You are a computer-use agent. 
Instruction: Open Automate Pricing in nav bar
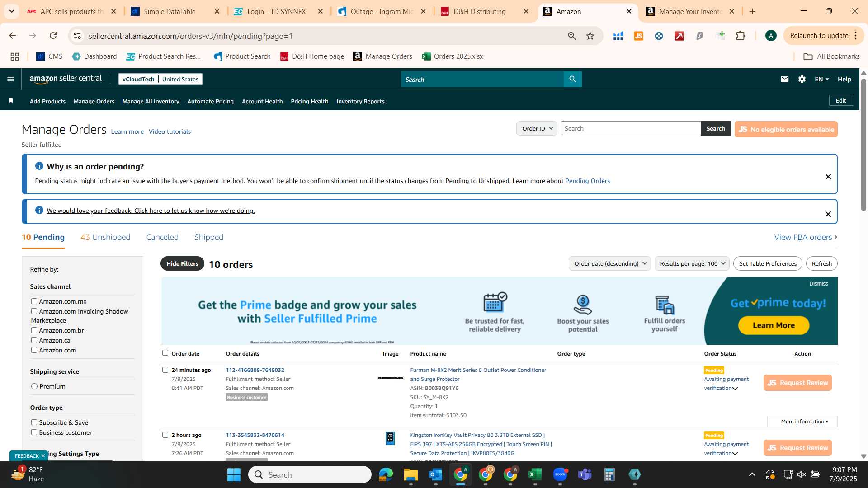210,101
